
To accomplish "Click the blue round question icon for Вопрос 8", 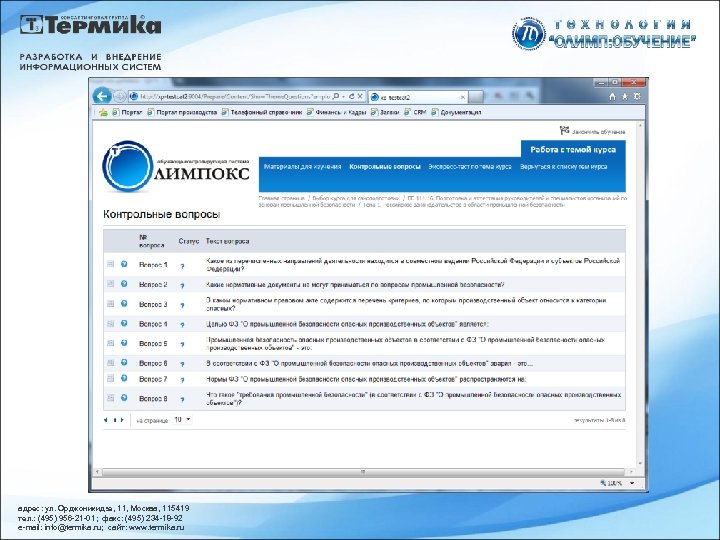I will (124, 398).
